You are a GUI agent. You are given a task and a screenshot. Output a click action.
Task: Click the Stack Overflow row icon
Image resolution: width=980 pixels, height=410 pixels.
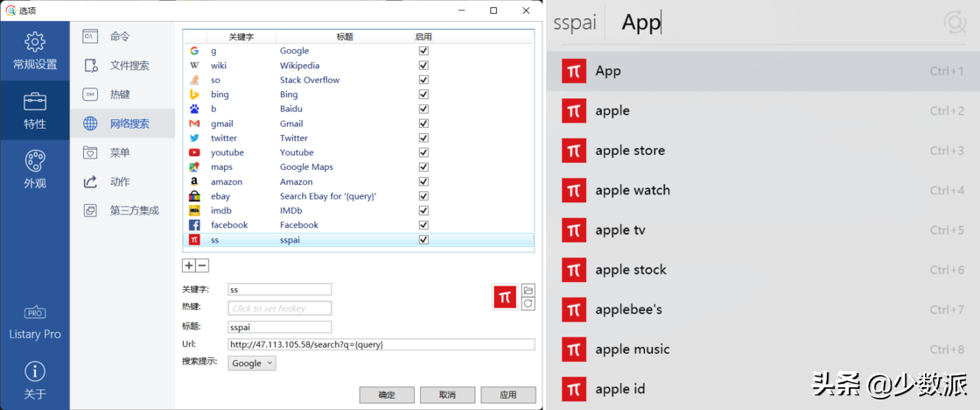[194, 80]
